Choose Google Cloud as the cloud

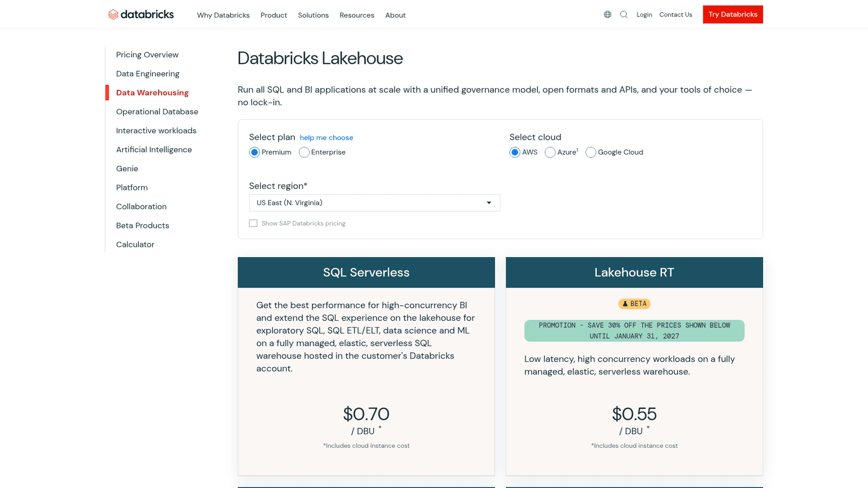[x=591, y=152]
